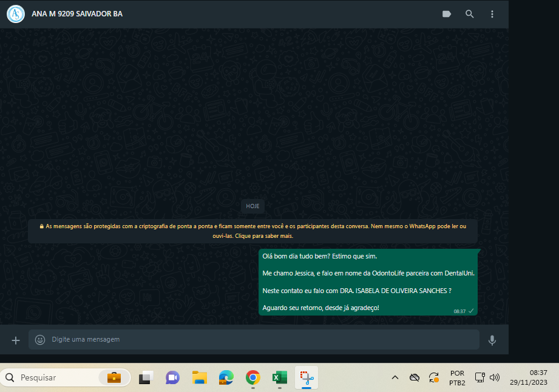This screenshot has height=392, width=559.
Task: Open Snipping Tool on the taskbar
Action: click(x=307, y=377)
